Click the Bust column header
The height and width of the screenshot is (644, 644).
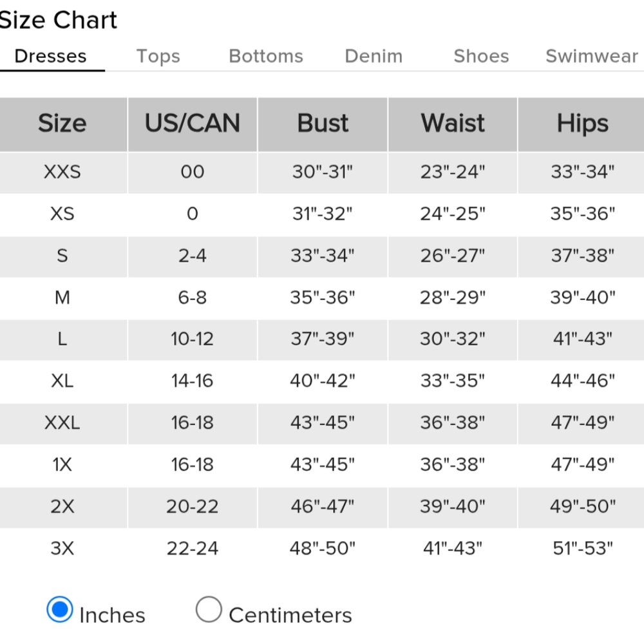(x=323, y=123)
